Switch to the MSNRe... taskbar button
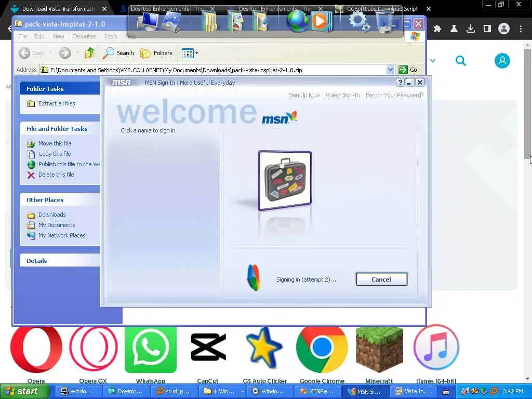The width and height of the screenshot is (532, 399). tap(316, 392)
